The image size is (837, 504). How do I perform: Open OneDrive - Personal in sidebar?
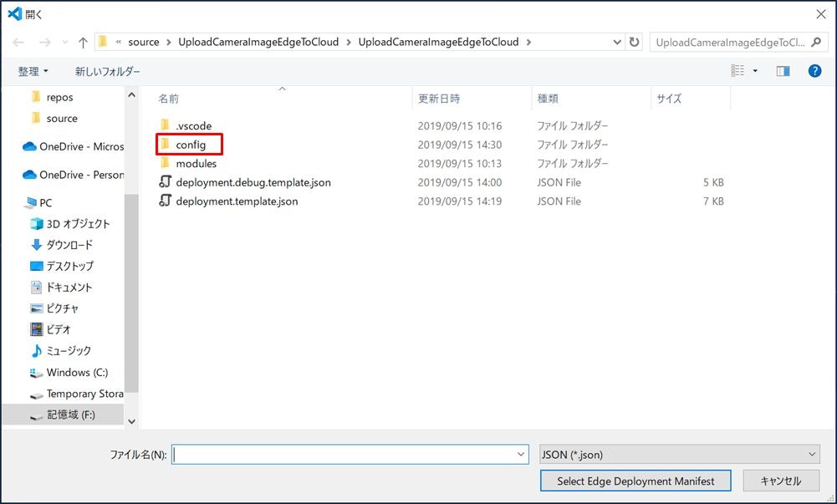73,175
